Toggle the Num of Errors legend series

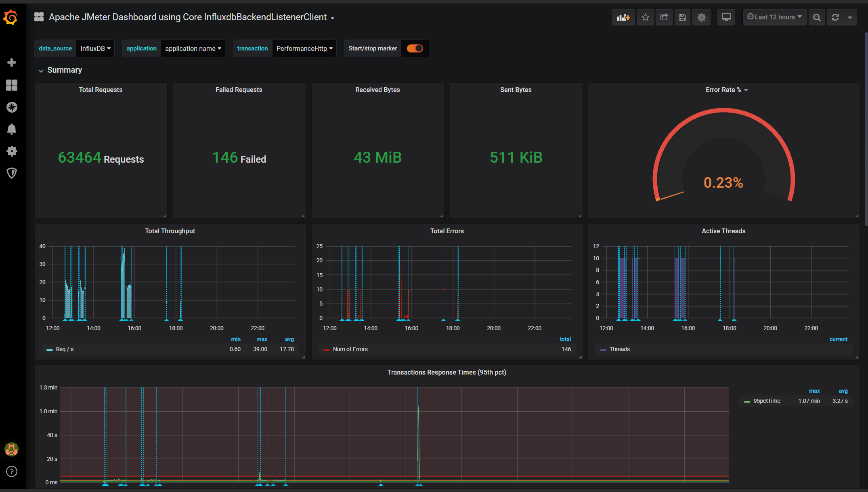tap(350, 350)
